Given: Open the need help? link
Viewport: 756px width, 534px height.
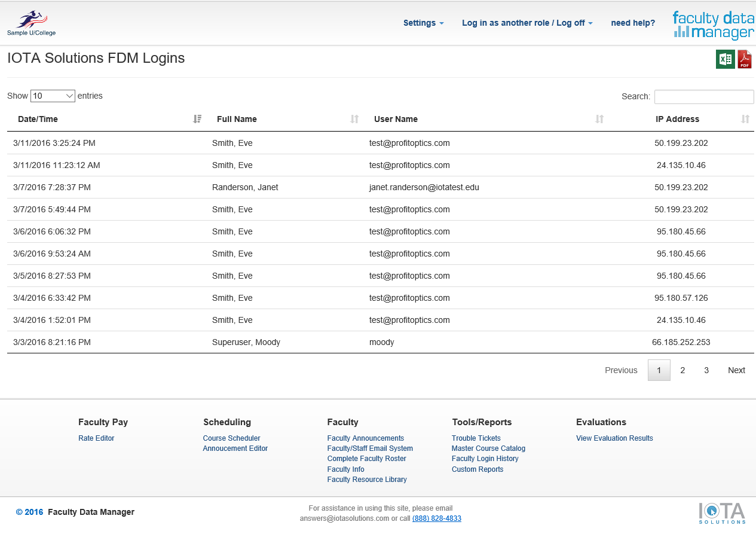Looking at the screenshot, I should point(633,23).
